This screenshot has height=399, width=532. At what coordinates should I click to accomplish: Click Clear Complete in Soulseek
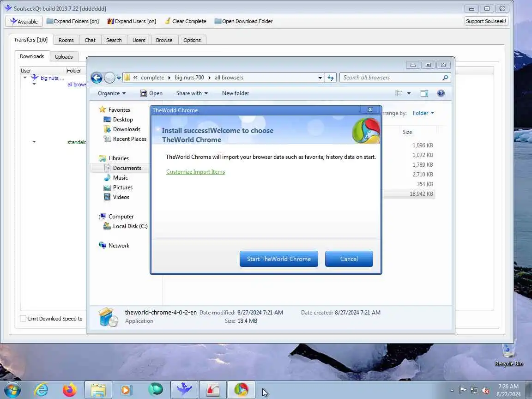point(185,21)
